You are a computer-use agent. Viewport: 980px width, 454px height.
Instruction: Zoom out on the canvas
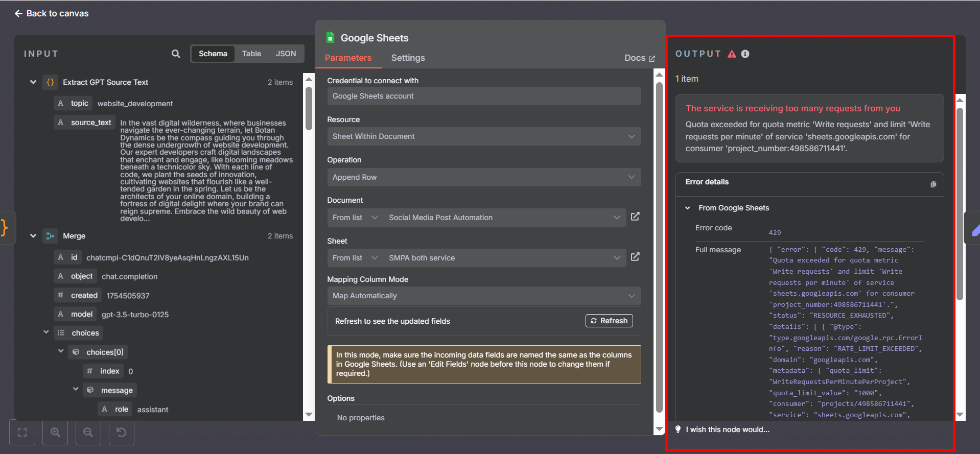tap(88, 433)
